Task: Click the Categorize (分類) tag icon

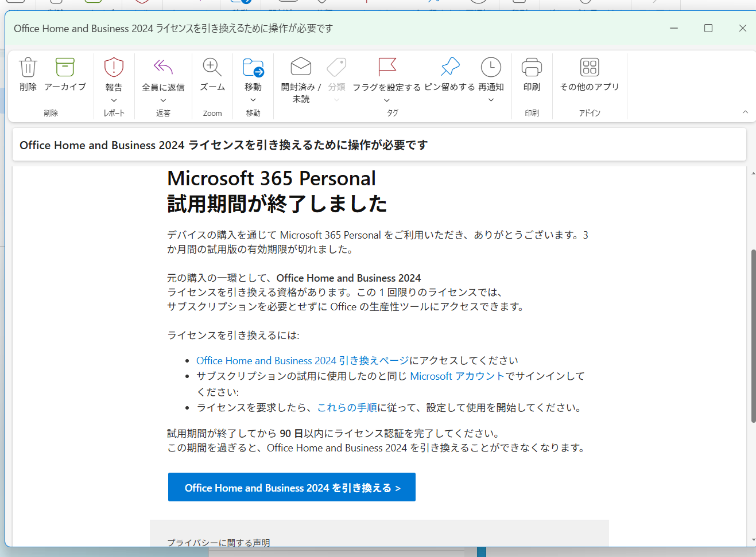Action: point(336,67)
